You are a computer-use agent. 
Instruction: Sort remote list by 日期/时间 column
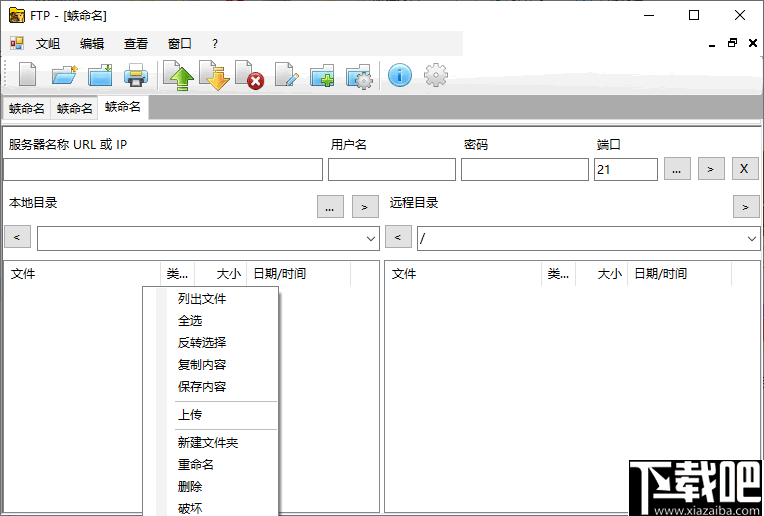[x=680, y=274]
